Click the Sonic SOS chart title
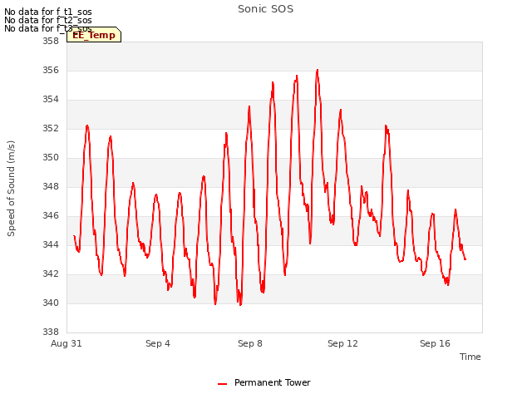This screenshot has width=532, height=399. pyautogui.click(x=265, y=9)
